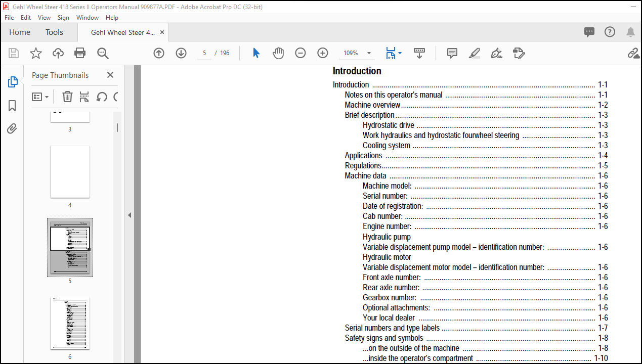This screenshot has width=642, height=364.
Task: Click 'Safety signs and symbols' entry
Action: click(x=384, y=338)
